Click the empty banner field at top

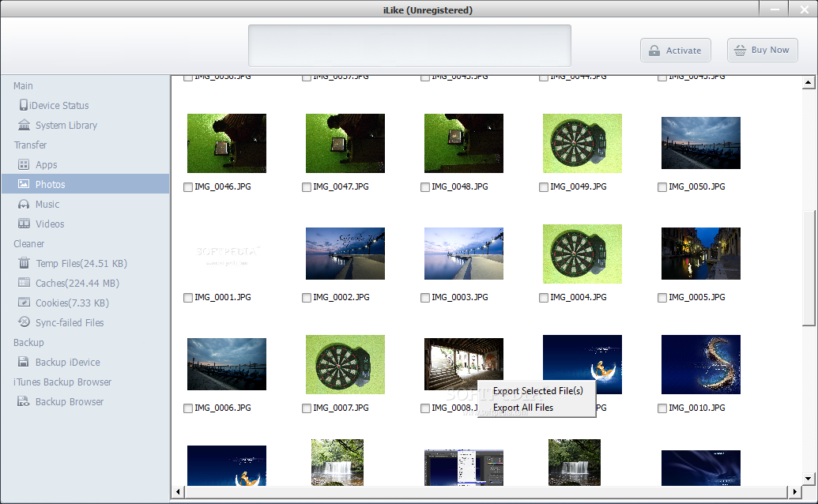[x=409, y=46]
